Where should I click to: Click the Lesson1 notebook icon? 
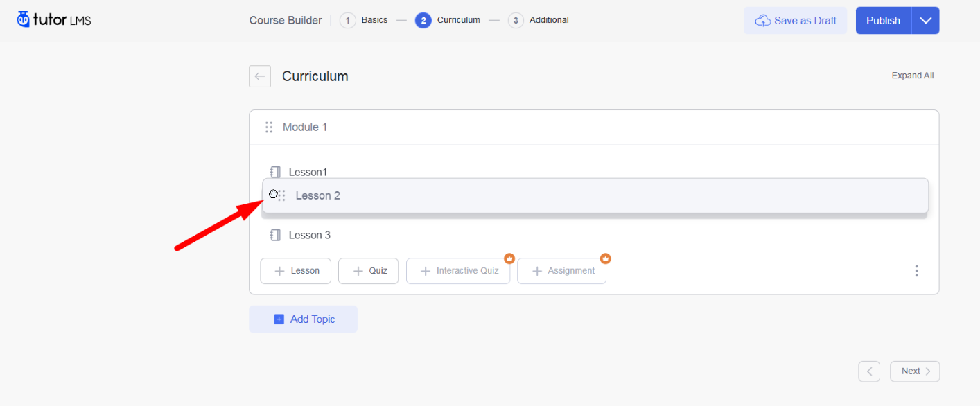click(x=275, y=172)
